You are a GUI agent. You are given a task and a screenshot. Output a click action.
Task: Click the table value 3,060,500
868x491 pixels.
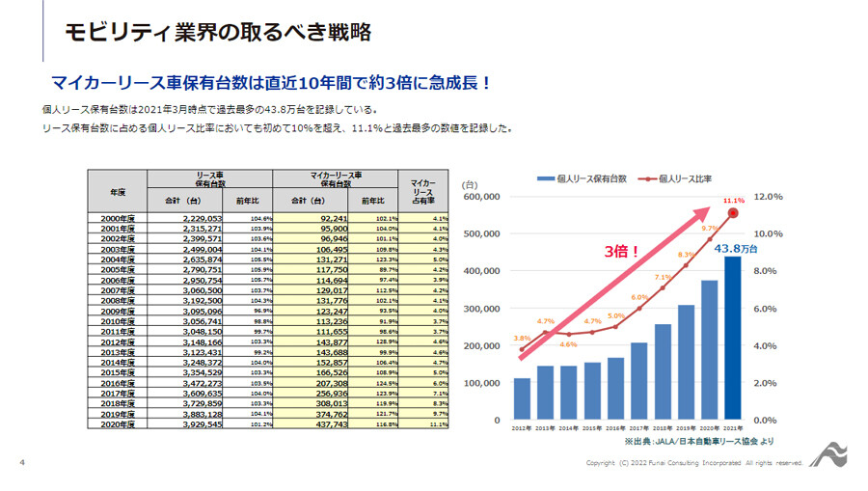click(203, 290)
